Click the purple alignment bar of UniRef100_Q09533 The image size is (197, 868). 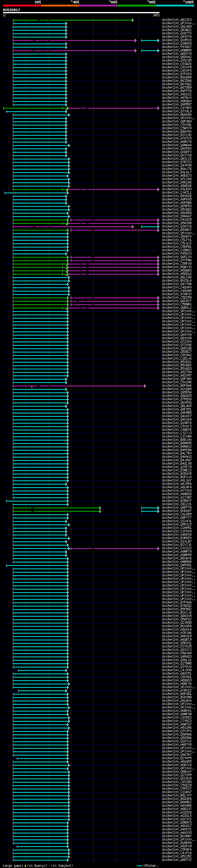point(74,40)
